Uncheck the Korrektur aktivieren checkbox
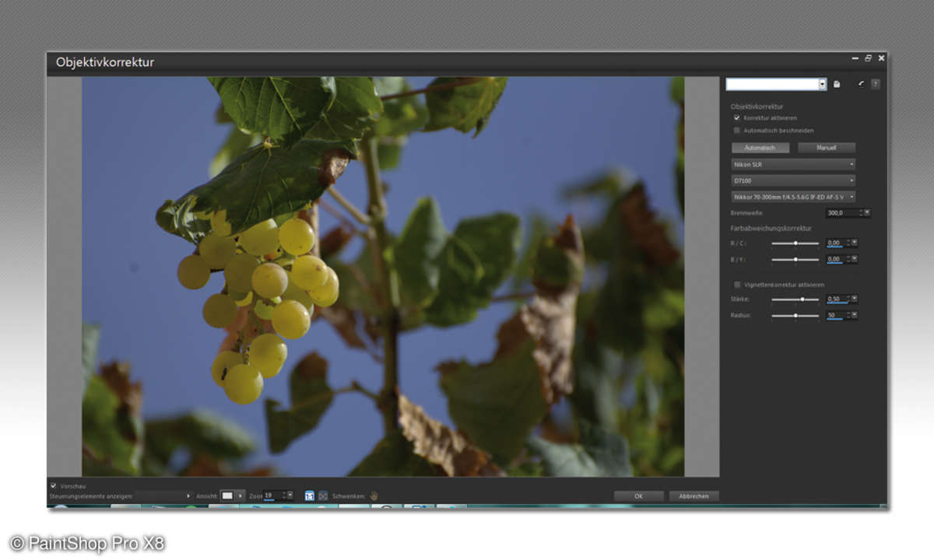This screenshot has width=934, height=560. [737, 117]
